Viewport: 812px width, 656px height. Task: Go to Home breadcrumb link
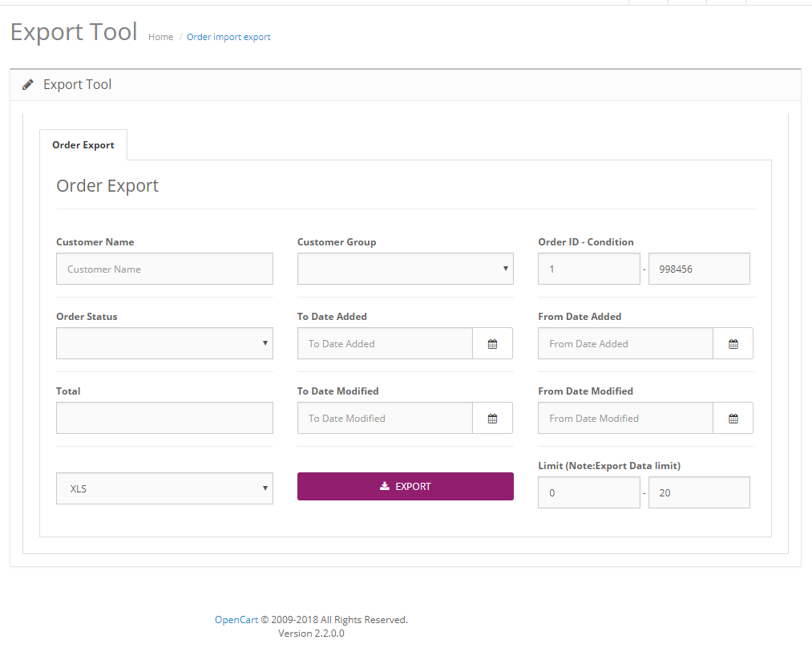[160, 37]
